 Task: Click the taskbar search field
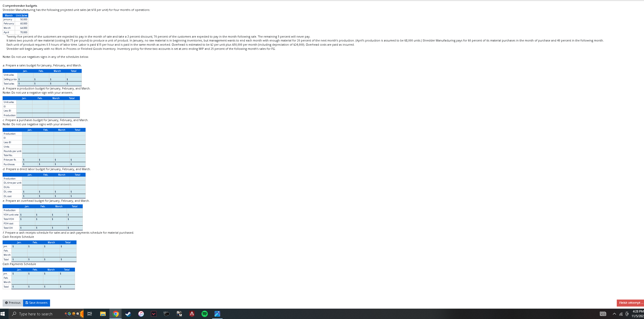point(36,314)
